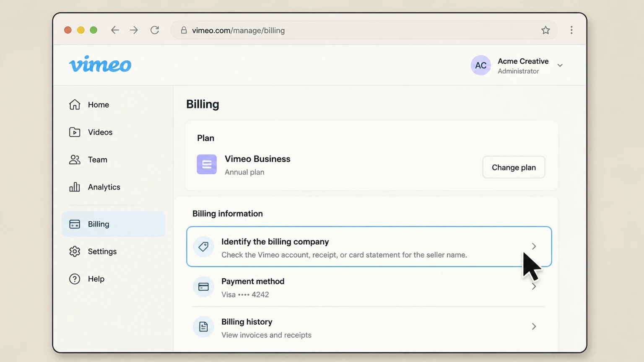644x362 pixels.
Task: Click the Help question mark icon
Action: click(x=75, y=279)
